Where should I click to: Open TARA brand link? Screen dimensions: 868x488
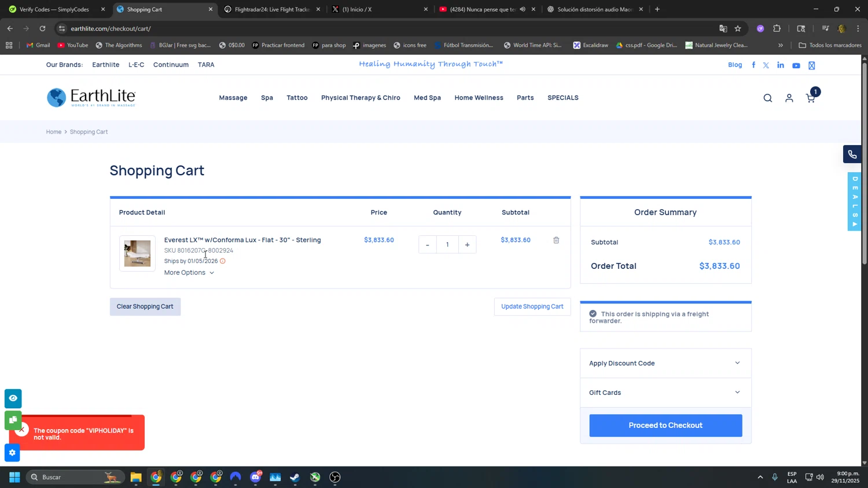(x=206, y=65)
